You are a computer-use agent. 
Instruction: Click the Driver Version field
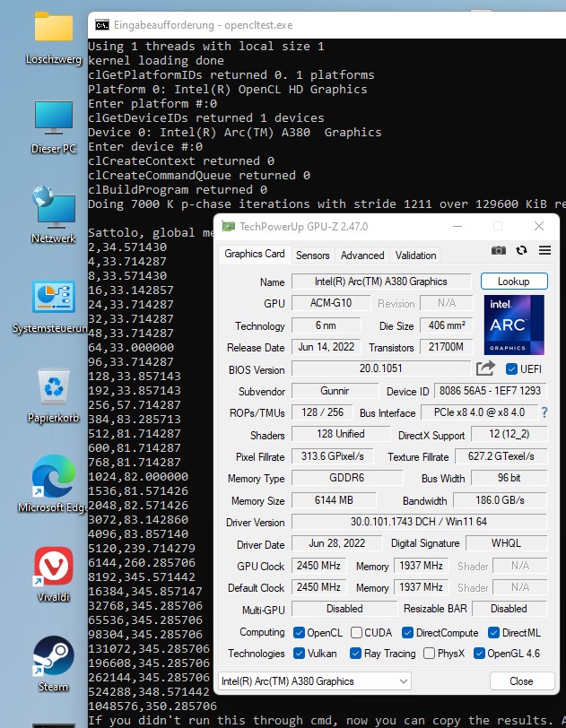[x=419, y=522]
